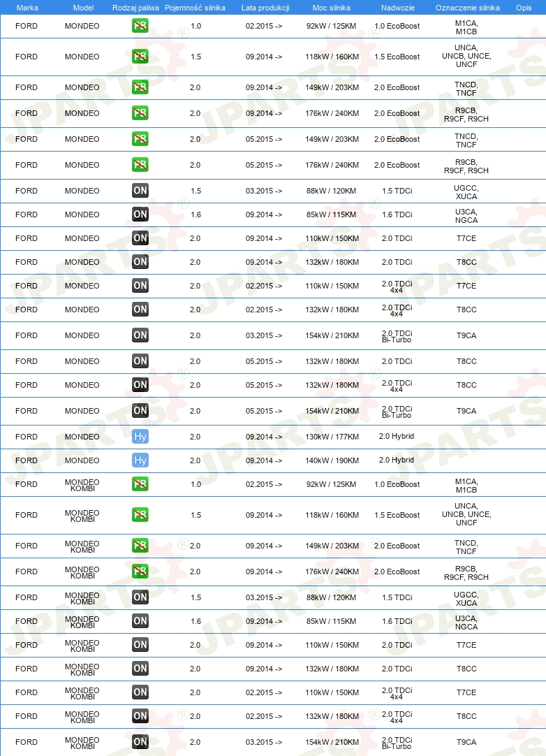
Task: Select petrol icon in non-Kombi Mondeo 09.2014 149kW row
Action: click(x=140, y=87)
